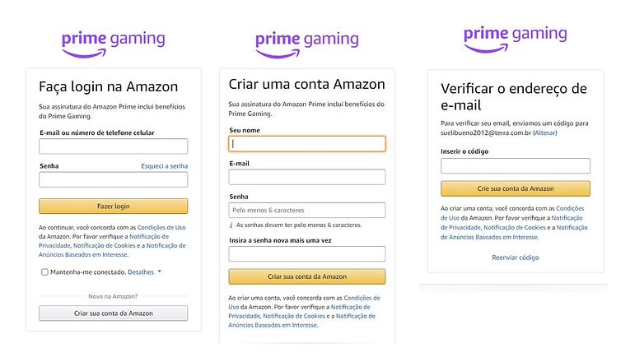
Task: Expand the Detalhes dropdown arrow
Action: (x=160, y=271)
